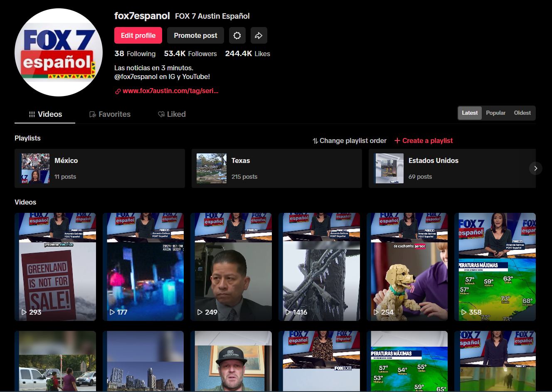Click the Edit profile button
552x392 pixels.
[138, 36]
